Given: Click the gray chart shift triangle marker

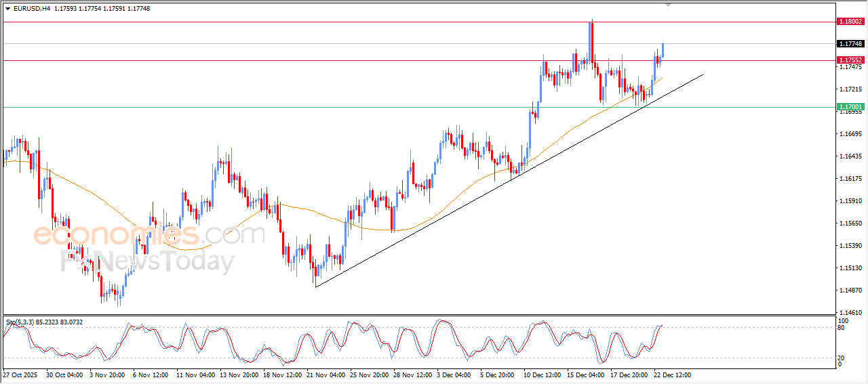Looking at the screenshot, I should coord(670,5).
